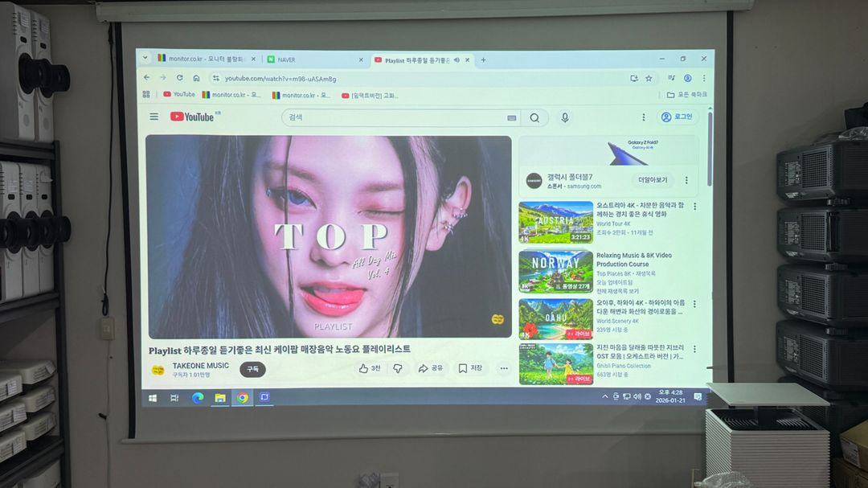Bookmark this page with the star icon
Image resolution: width=868 pixels, height=488 pixels.
648,78
